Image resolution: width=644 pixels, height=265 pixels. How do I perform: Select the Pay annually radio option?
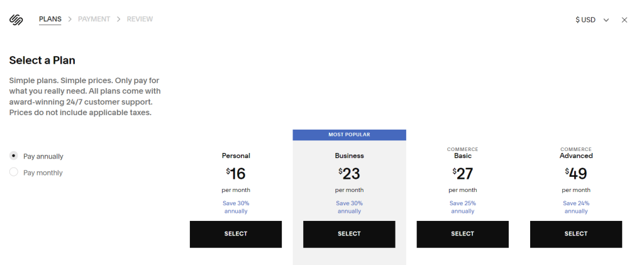point(14,156)
